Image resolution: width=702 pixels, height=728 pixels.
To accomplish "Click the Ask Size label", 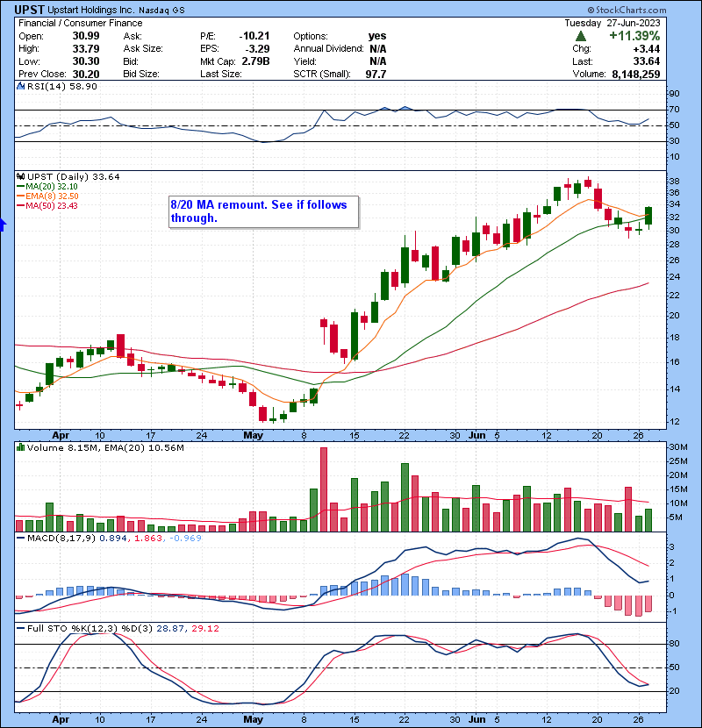I will point(143,48).
